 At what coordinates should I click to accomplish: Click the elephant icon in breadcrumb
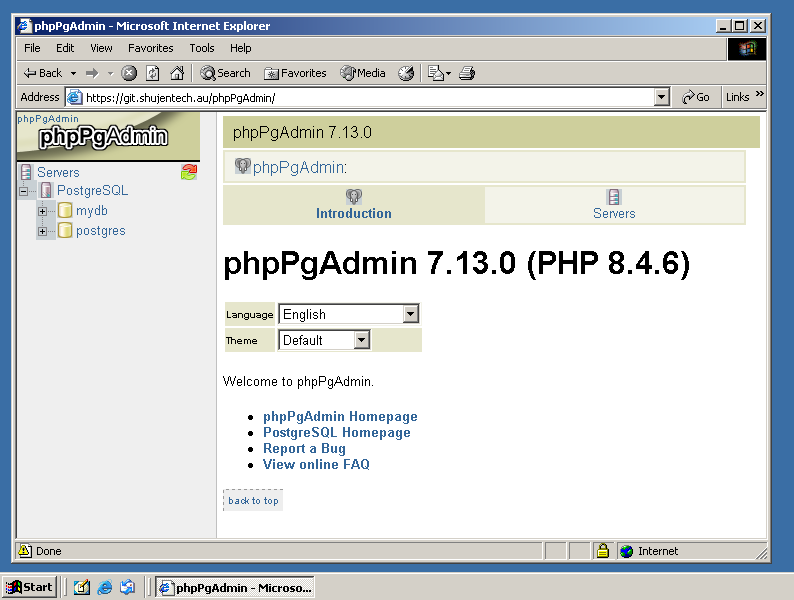tap(243, 166)
